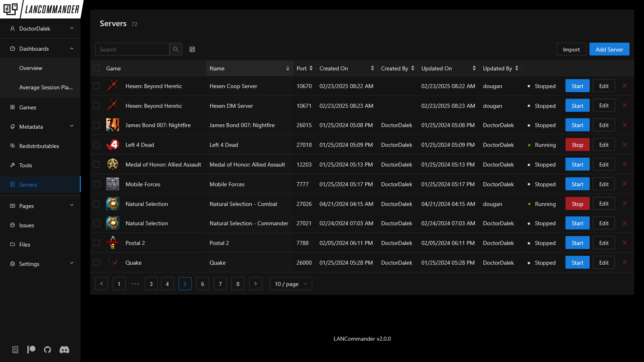Open the Games sidebar menu item
Image resolution: width=644 pixels, height=362 pixels.
tap(28, 107)
